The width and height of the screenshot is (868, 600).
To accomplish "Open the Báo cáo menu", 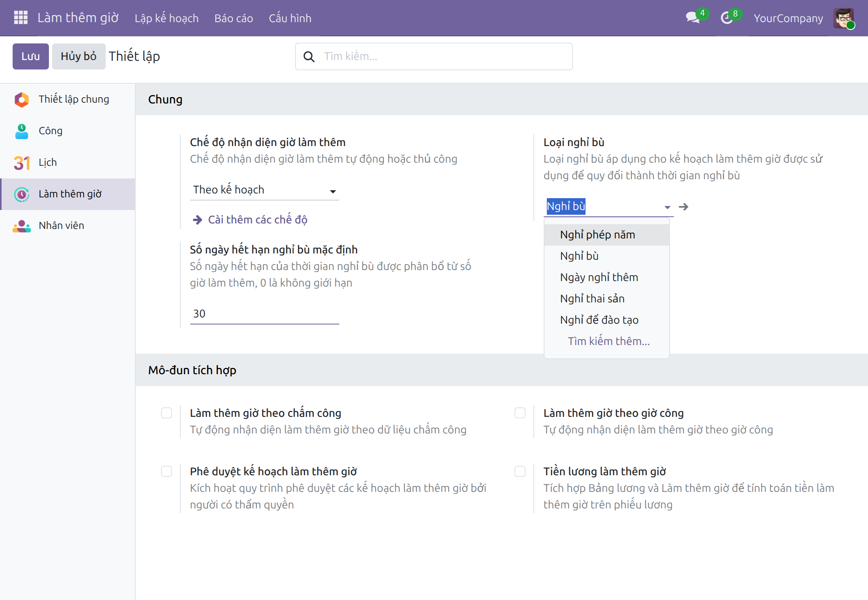I will tap(234, 18).
